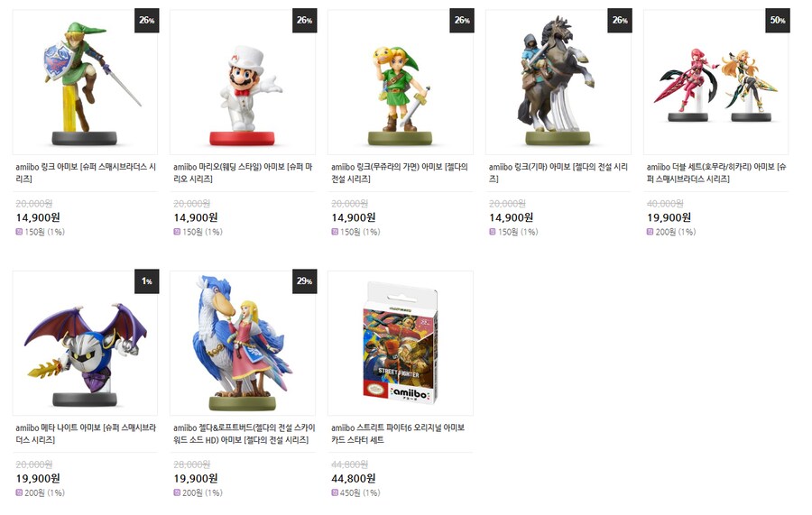Image resolution: width=812 pixels, height=515 pixels.
Task: Open the Link Super Smash Bros amiibo image
Action: click(85, 82)
